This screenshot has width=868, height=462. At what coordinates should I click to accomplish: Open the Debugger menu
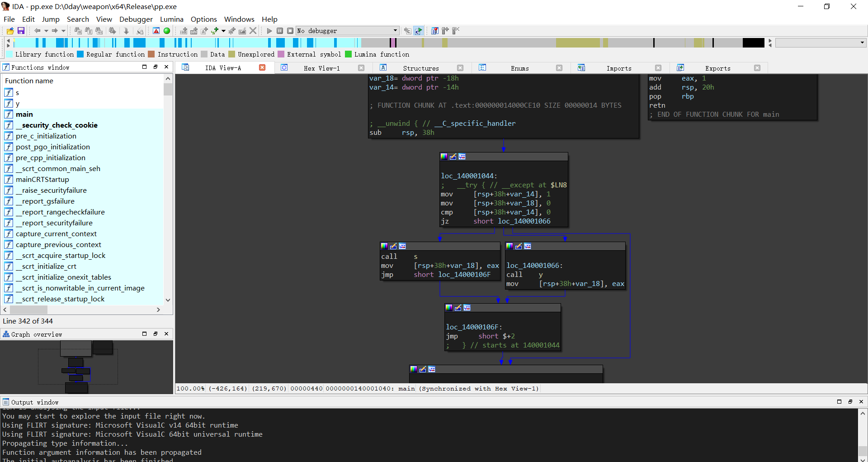(136, 19)
